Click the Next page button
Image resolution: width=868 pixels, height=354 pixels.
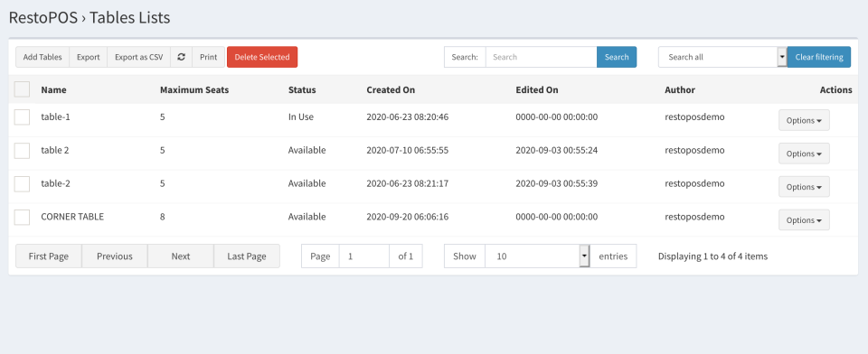point(181,256)
